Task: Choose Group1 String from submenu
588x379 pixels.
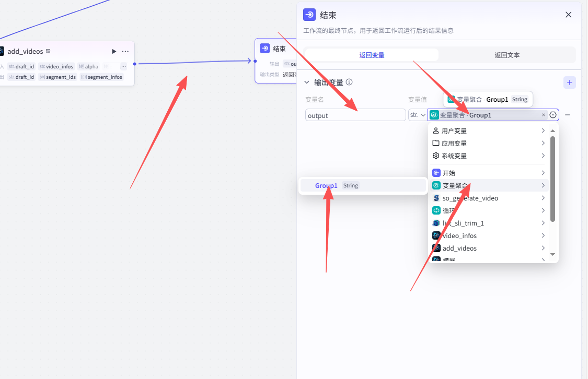Action: click(337, 185)
